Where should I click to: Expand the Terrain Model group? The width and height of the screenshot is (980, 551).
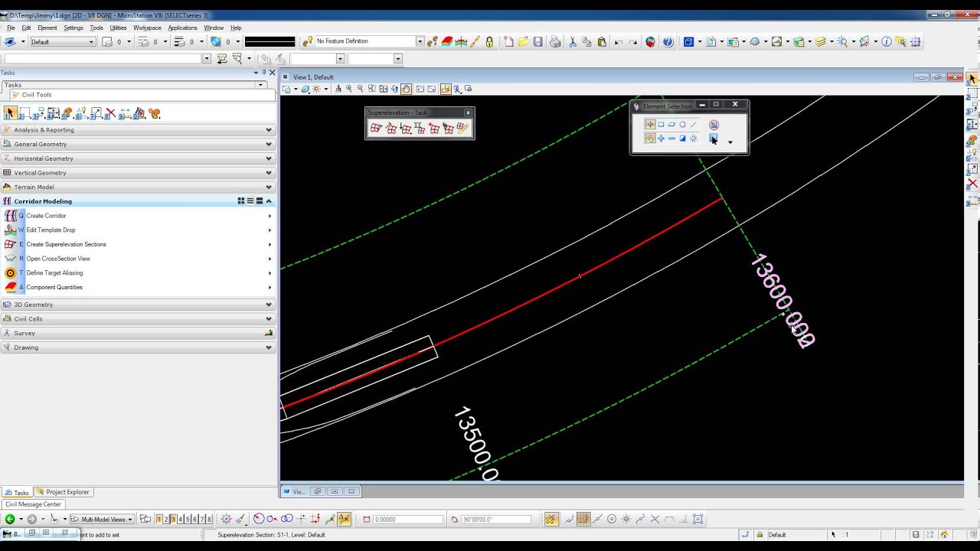pos(138,187)
